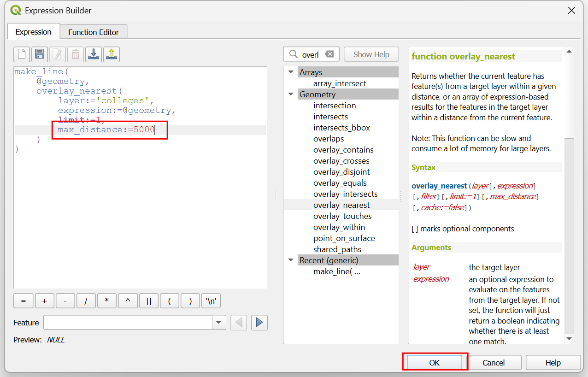Go to the previous feature with the left arrow
This screenshot has width=588, height=377.
(x=239, y=323)
